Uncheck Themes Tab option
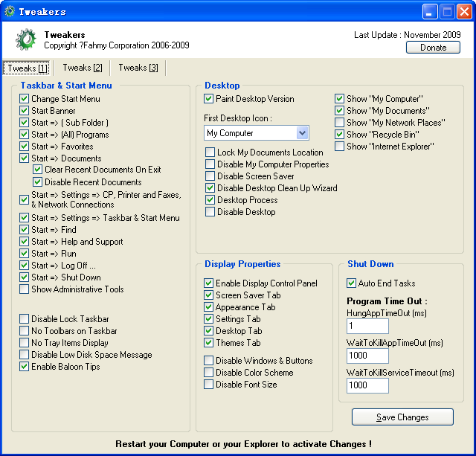The height and width of the screenshot is (456, 476). (x=208, y=343)
